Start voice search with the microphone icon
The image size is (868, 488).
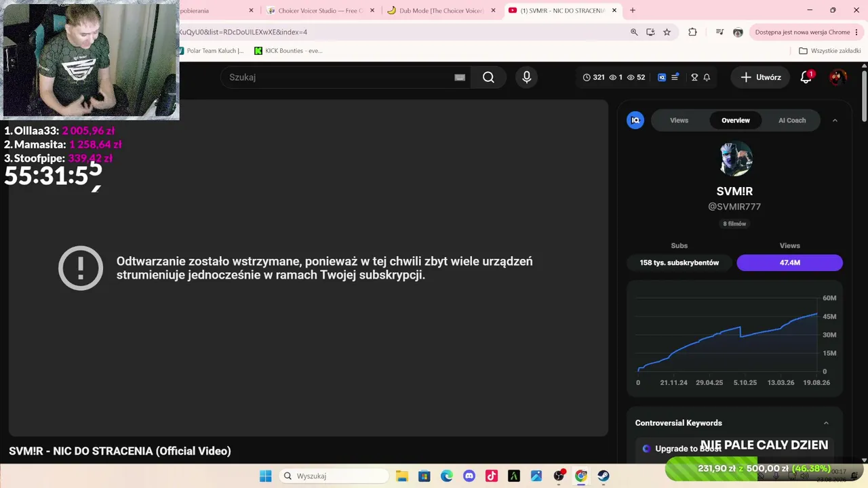(527, 77)
